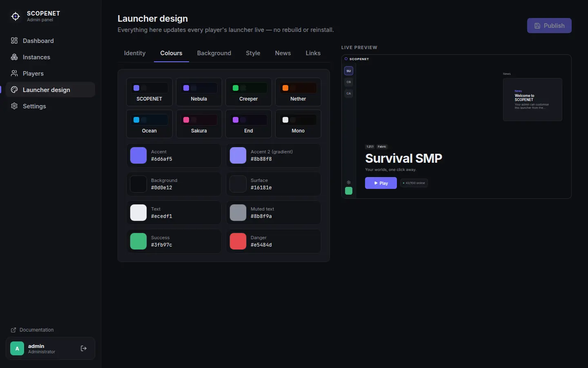Screen dimensions: 588x368
Task: Click the CA instance icon in preview
Action: click(x=349, y=94)
